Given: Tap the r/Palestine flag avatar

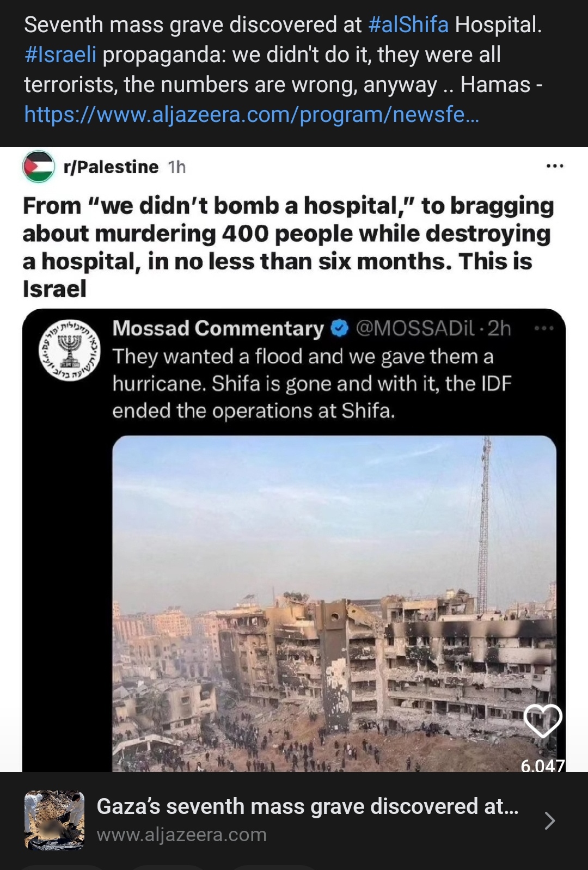Looking at the screenshot, I should 39,167.
